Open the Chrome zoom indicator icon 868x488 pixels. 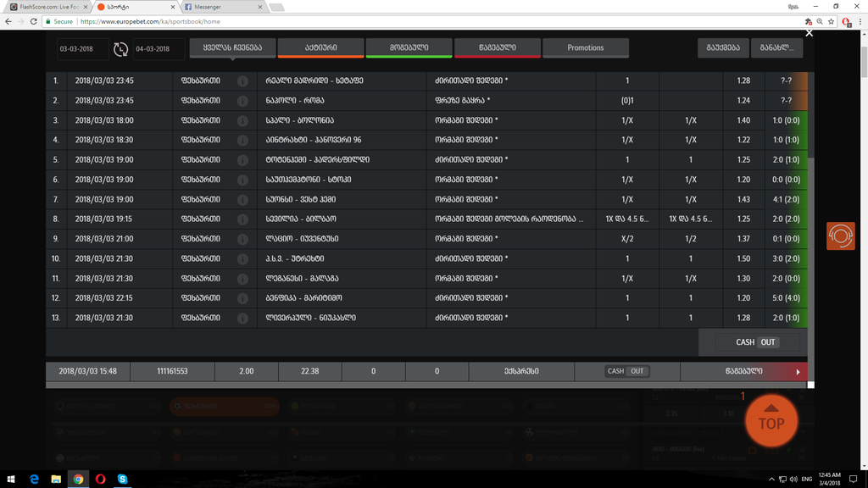pyautogui.click(x=820, y=21)
